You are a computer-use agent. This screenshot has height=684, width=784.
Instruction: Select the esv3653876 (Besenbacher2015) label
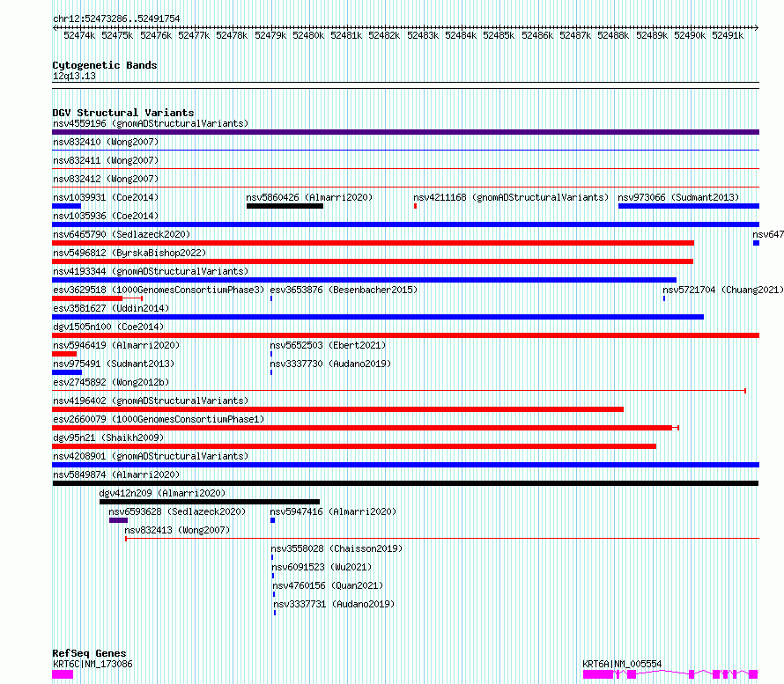[x=344, y=290]
